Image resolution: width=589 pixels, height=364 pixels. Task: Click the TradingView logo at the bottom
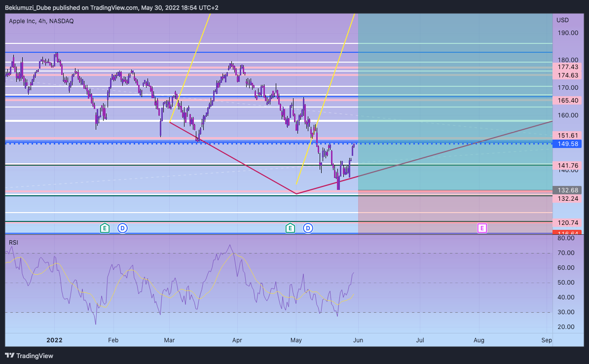click(29, 356)
